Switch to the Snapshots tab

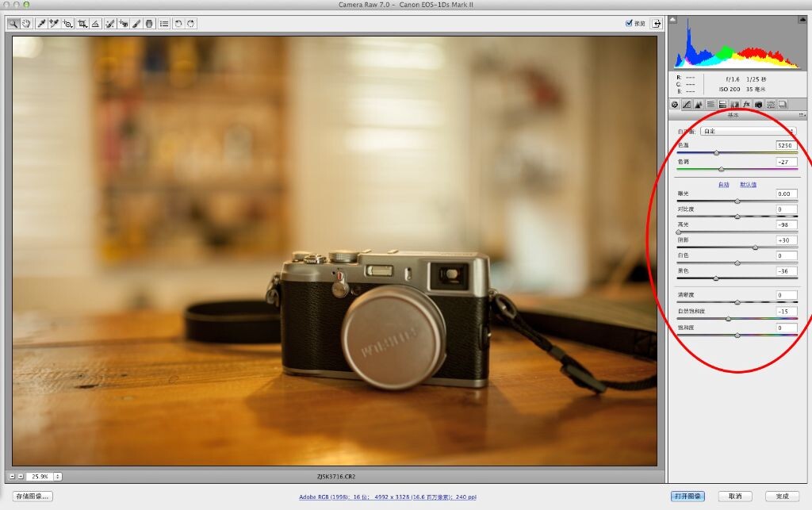(783, 104)
